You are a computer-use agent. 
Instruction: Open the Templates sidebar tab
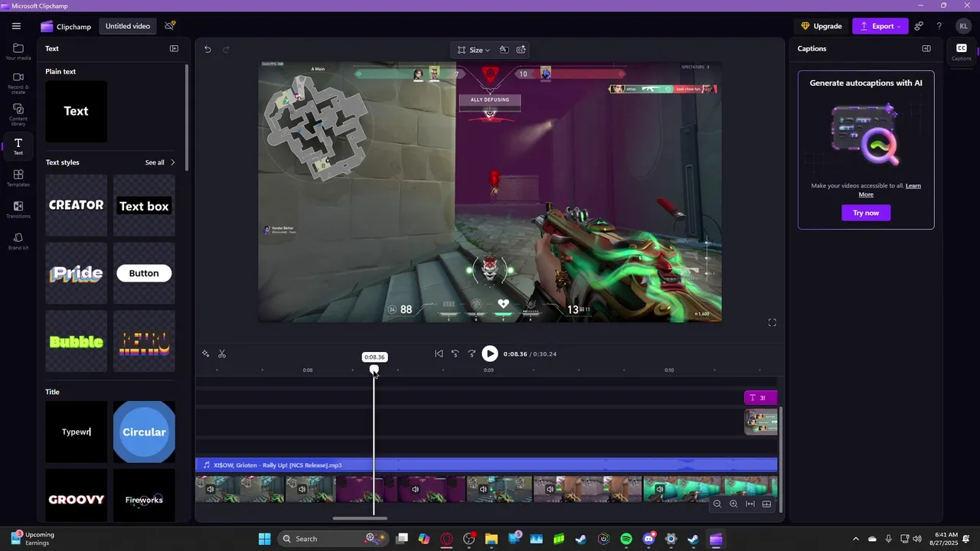[18, 178]
